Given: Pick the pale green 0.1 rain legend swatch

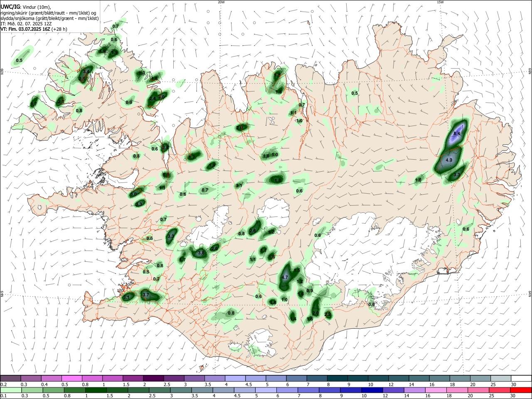Looking at the screenshot, I should 11,390.
